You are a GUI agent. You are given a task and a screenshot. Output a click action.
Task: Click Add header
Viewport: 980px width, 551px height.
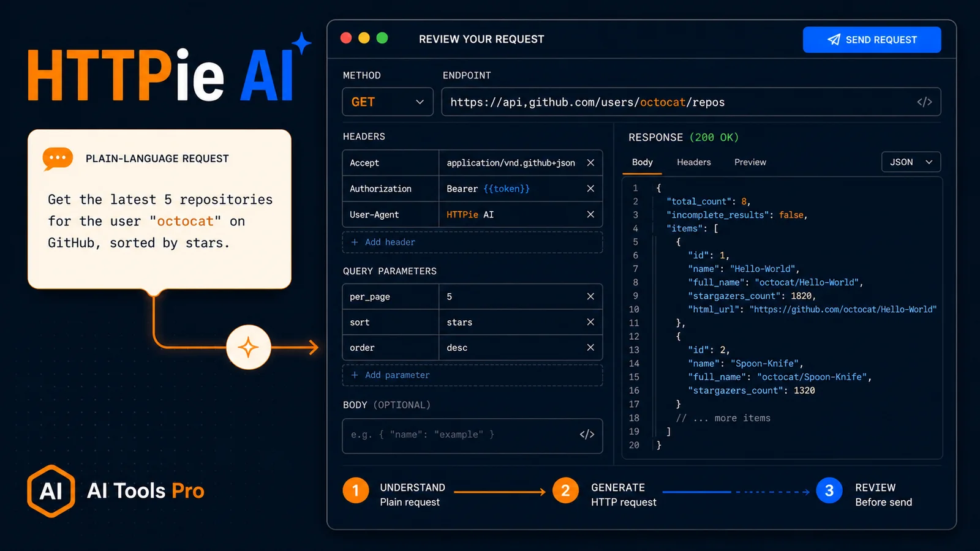pos(472,242)
